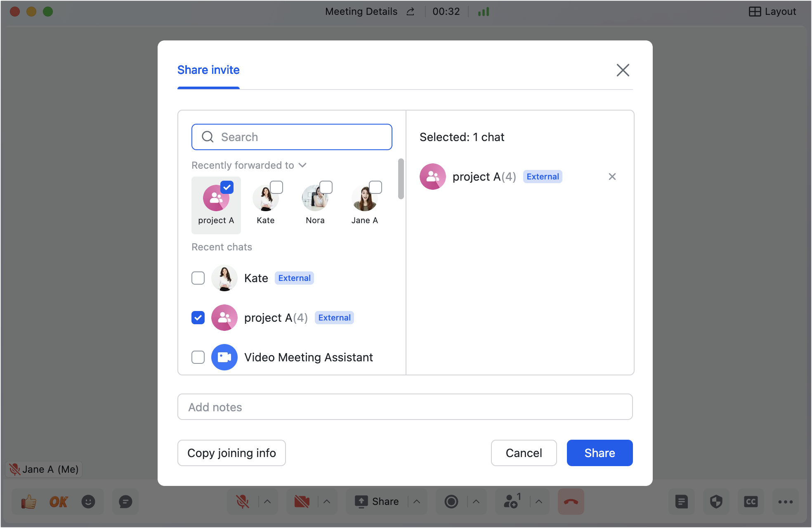Click the red leave meeting button

571,502
